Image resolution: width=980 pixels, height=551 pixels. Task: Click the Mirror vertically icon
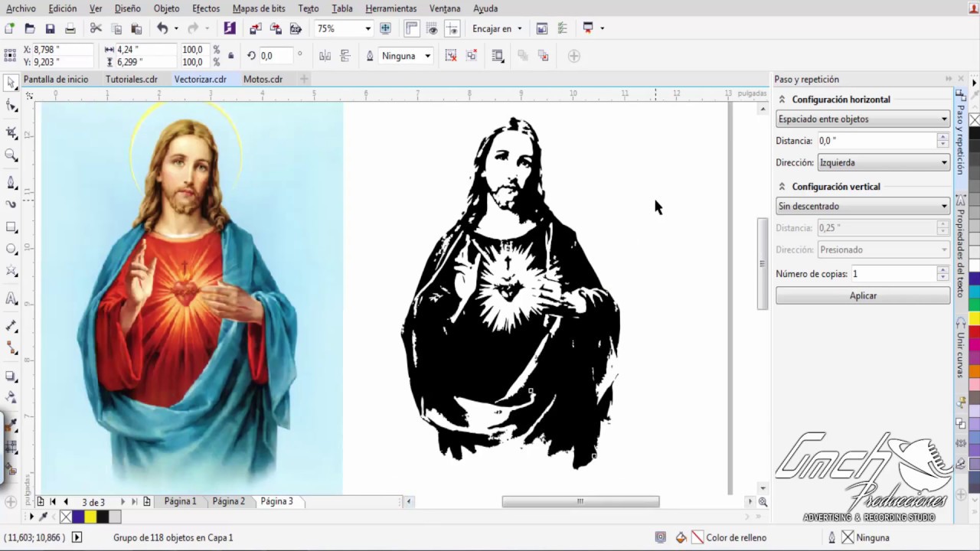pyautogui.click(x=345, y=56)
